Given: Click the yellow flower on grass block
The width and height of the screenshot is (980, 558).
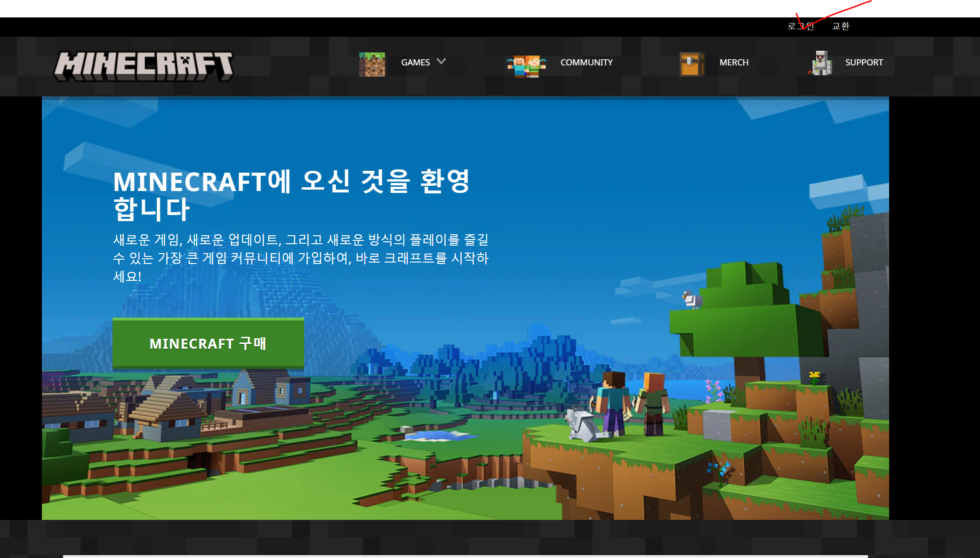Looking at the screenshot, I should [x=814, y=376].
